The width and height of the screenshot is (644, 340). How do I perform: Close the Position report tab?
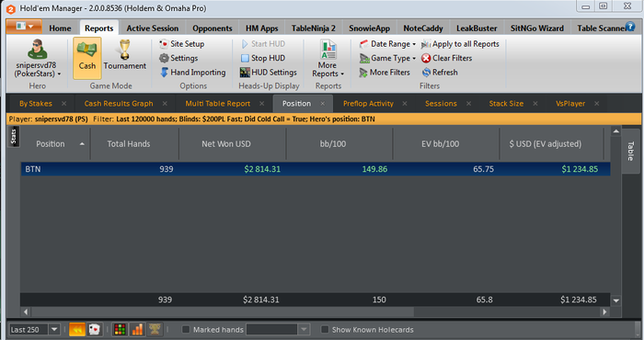tap(323, 104)
